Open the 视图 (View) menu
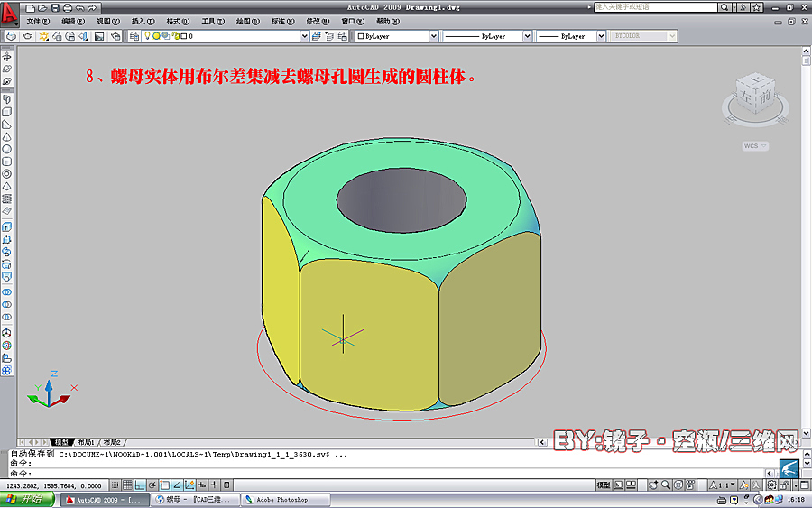Screen dimensions: 812x508 [x=107, y=22]
